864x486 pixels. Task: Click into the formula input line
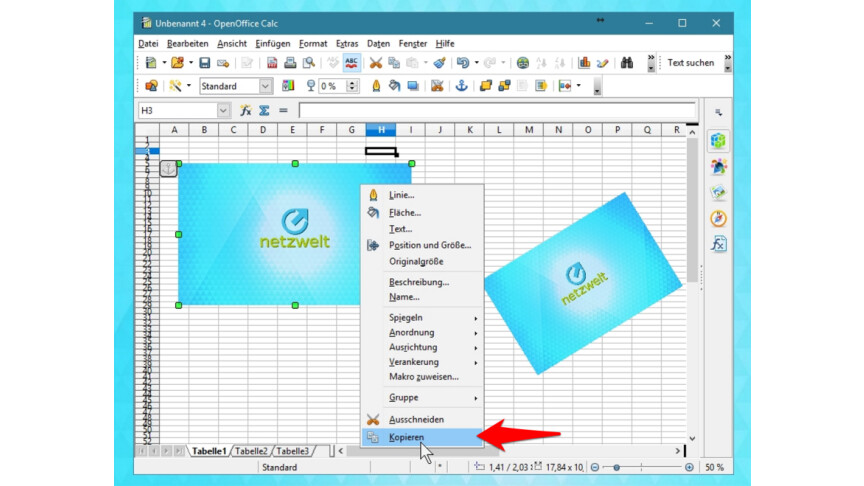pos(498,111)
